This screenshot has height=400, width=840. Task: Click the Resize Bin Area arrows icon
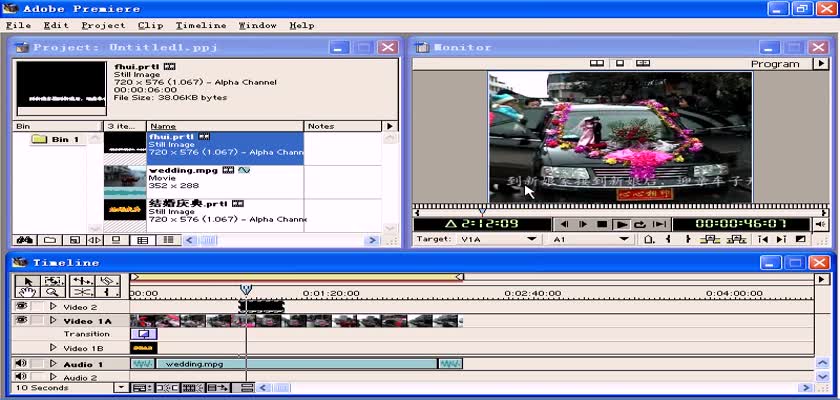pyautogui.click(x=95, y=240)
